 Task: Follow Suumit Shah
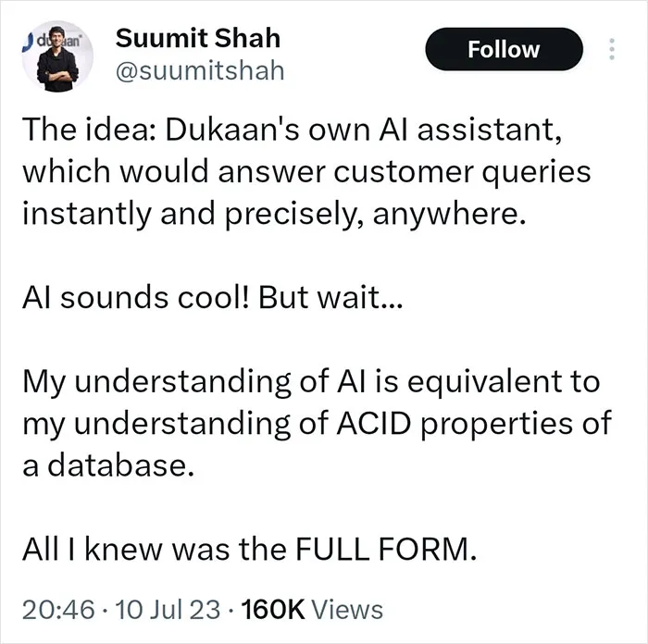point(504,49)
